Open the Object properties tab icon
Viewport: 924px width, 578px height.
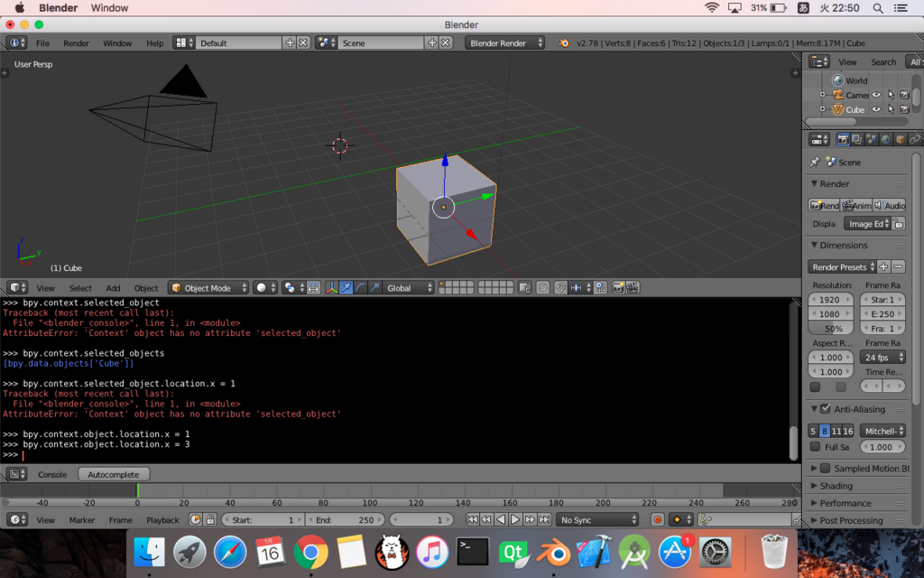900,140
